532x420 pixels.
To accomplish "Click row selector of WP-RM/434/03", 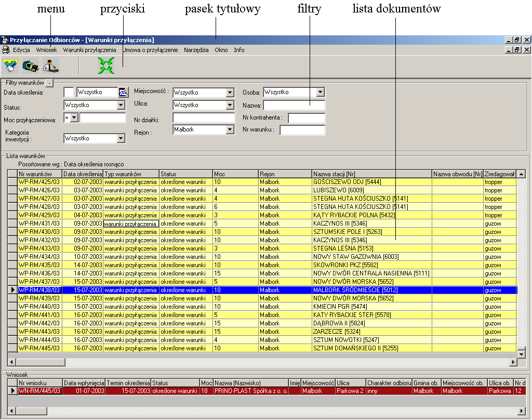I will pyautogui.click(x=12, y=257).
